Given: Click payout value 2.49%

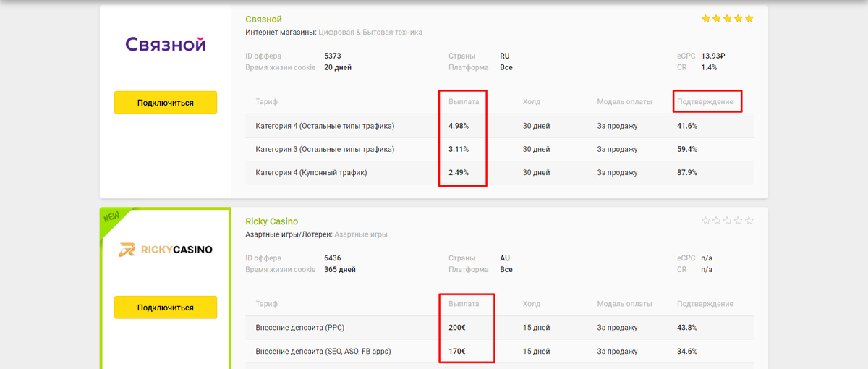Looking at the screenshot, I should (459, 172).
